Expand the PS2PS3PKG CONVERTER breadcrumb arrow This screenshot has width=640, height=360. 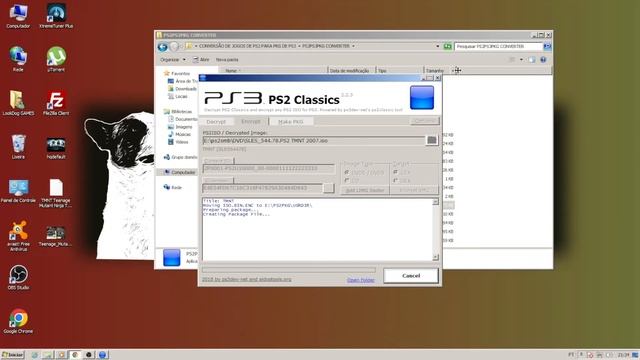pyautogui.click(x=353, y=46)
